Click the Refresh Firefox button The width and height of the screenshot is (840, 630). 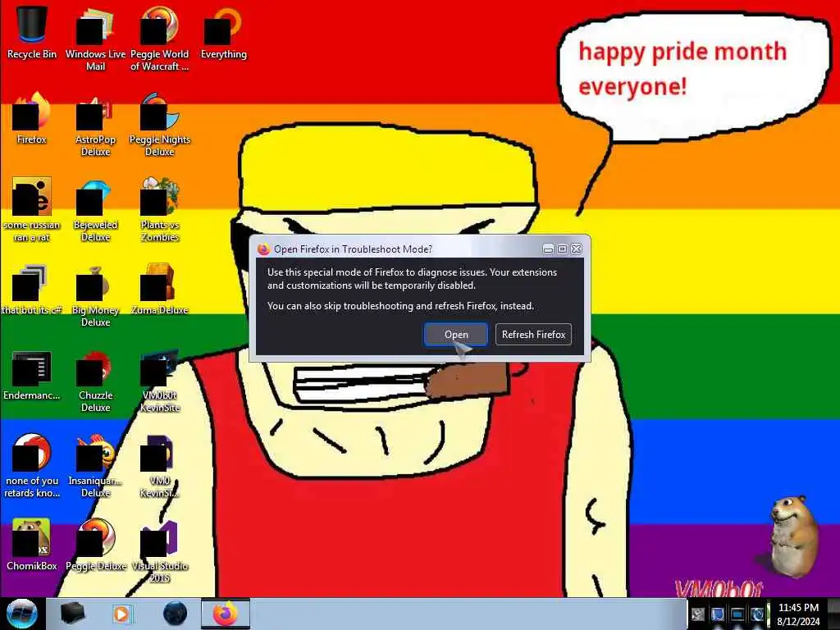pos(533,335)
